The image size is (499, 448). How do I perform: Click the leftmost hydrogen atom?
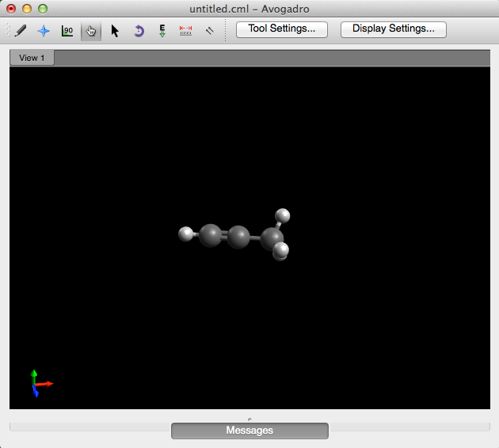coord(186,233)
